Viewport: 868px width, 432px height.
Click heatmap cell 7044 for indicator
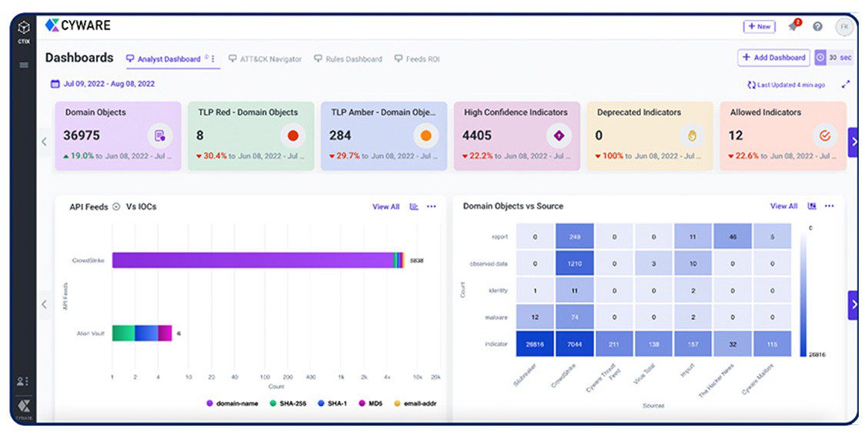click(575, 344)
